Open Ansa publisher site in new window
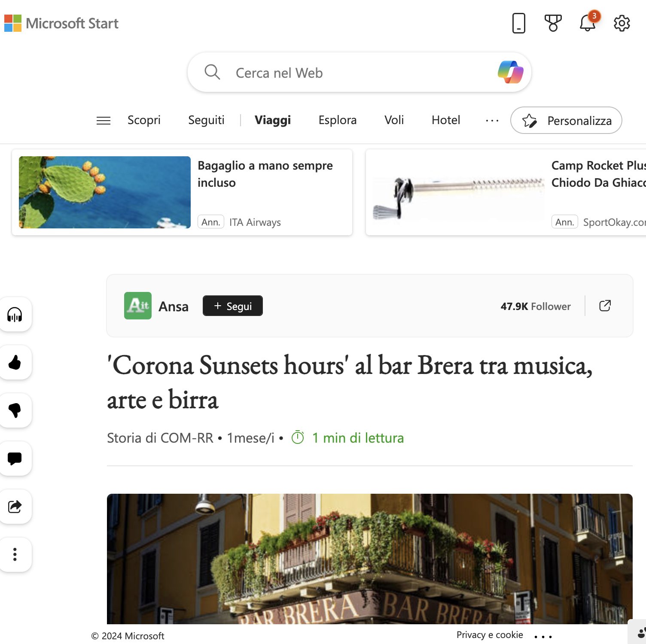The width and height of the screenshot is (646, 644). point(605,306)
